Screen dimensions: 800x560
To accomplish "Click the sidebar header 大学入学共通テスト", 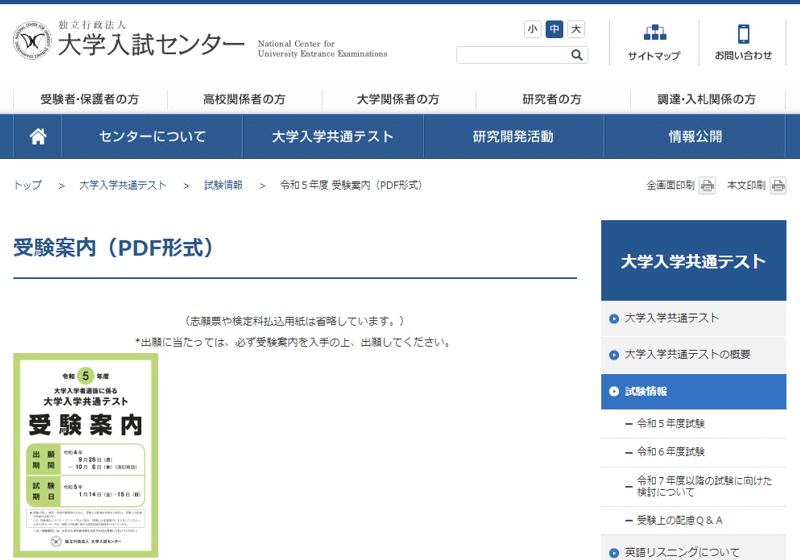I will 693,261.
